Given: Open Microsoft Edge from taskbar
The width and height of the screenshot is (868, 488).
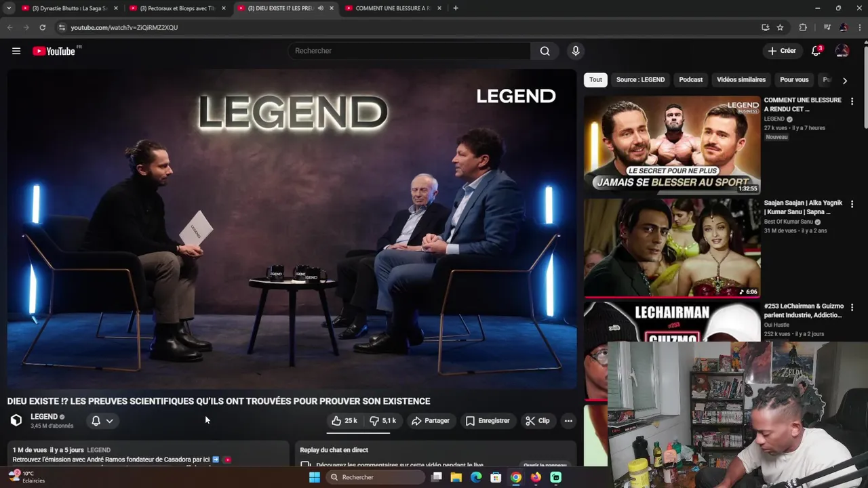Looking at the screenshot, I should pyautogui.click(x=476, y=477).
